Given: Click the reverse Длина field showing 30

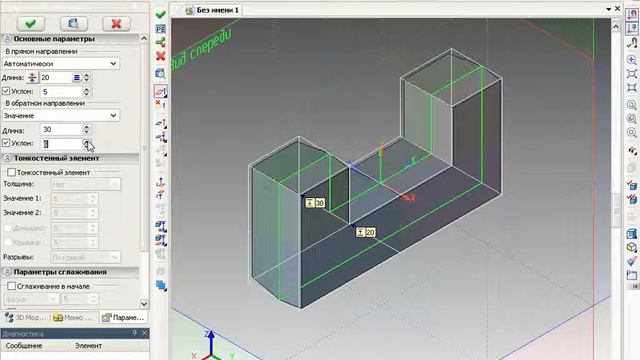Looking at the screenshot, I should click(61, 130).
